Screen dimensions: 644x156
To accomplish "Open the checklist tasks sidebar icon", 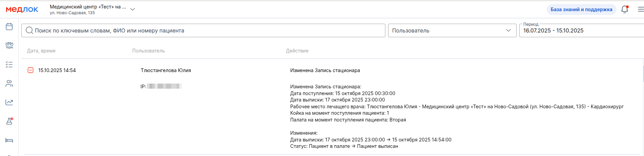I will (9, 64).
